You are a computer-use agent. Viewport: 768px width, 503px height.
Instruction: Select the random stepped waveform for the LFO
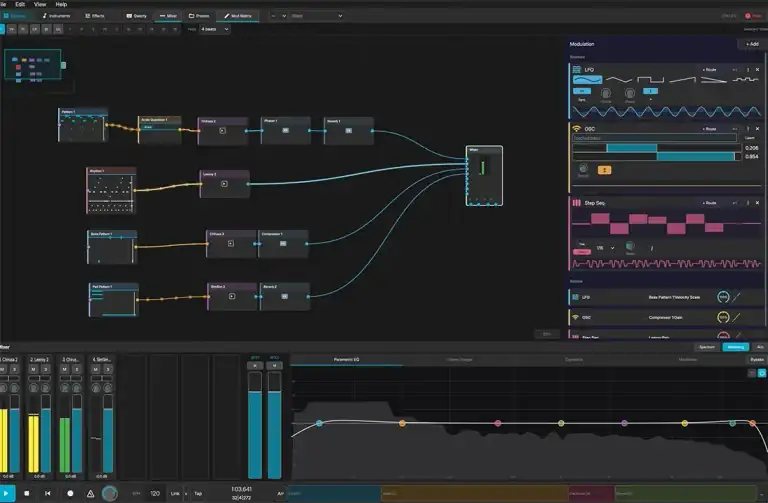point(745,79)
